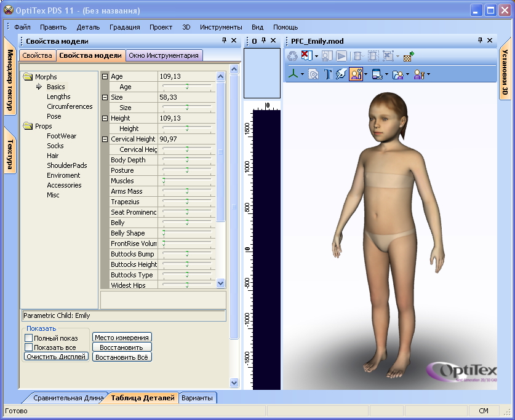Image resolution: width=515 pixels, height=420 pixels.
Task: Click the Posture slider
Action: click(187, 170)
